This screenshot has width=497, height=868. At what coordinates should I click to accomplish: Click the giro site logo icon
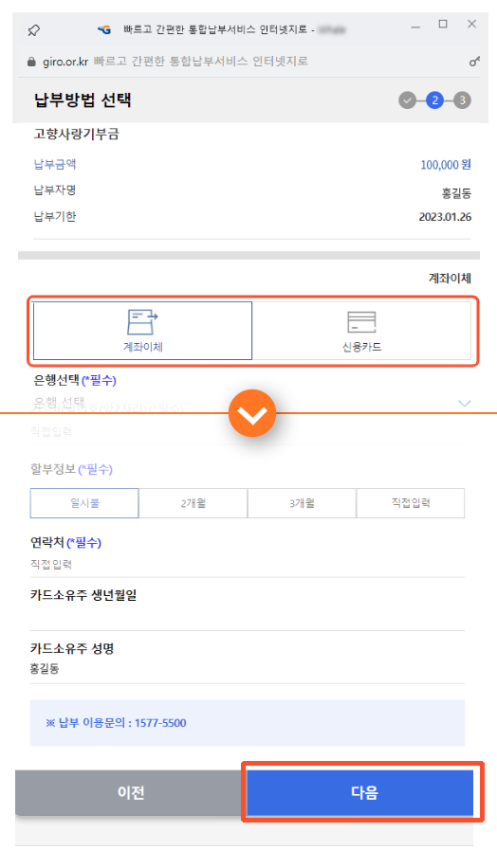pos(103,30)
